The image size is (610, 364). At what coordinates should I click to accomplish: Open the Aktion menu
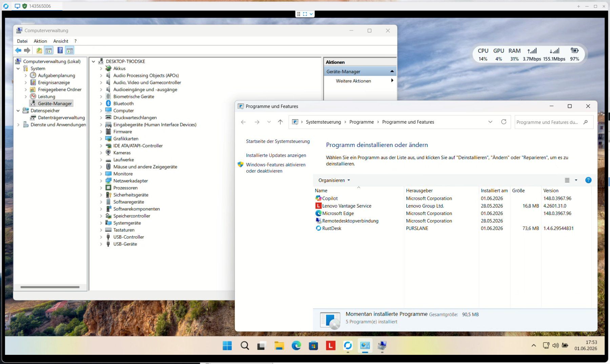click(x=40, y=41)
